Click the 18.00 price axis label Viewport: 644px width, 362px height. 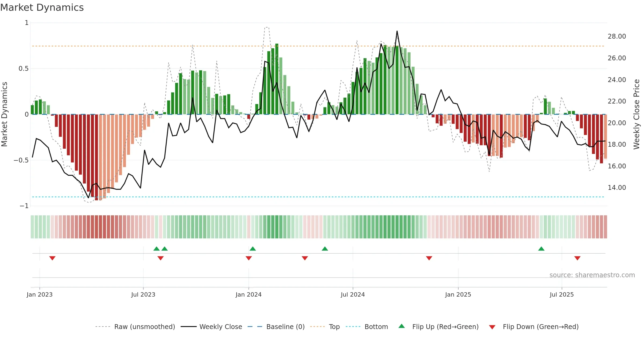617,145
